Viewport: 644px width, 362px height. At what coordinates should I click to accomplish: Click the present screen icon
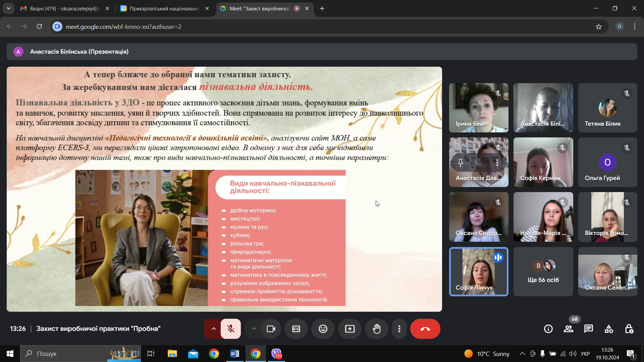point(350,329)
